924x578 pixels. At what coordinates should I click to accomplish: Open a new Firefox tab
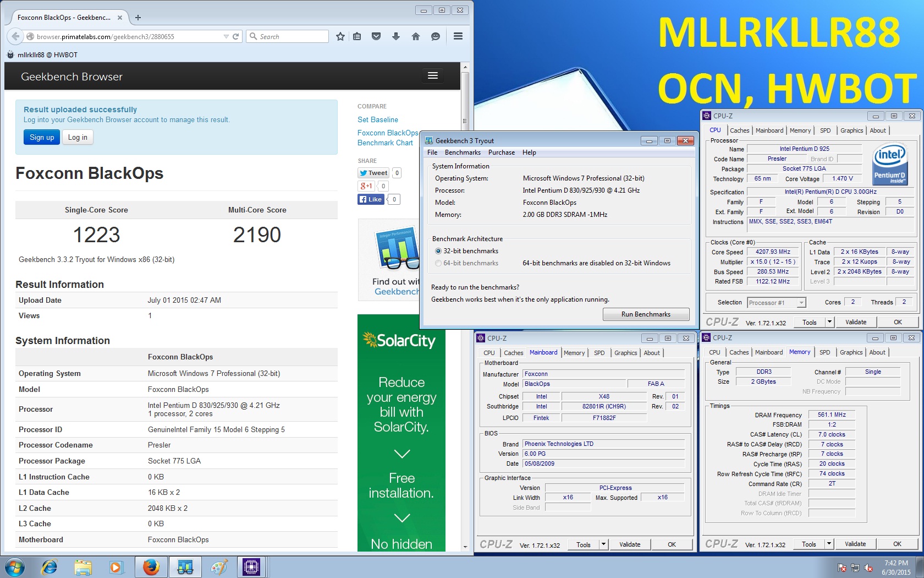[138, 18]
